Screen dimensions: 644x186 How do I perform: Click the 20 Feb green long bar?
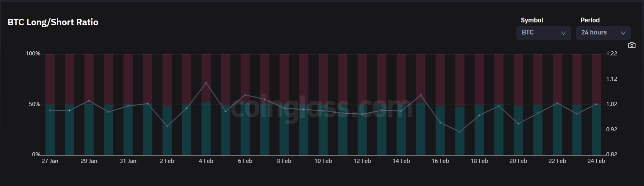tap(518, 131)
